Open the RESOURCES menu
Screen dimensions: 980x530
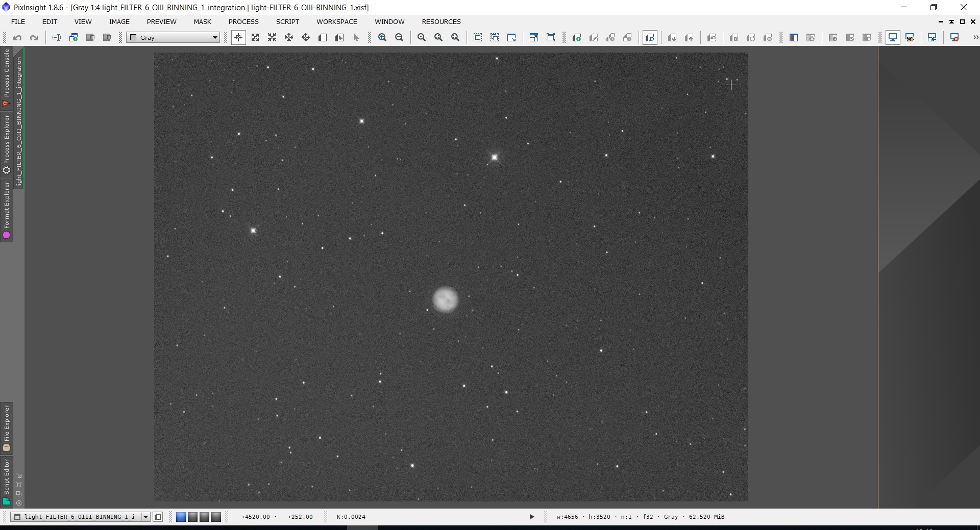[441, 21]
